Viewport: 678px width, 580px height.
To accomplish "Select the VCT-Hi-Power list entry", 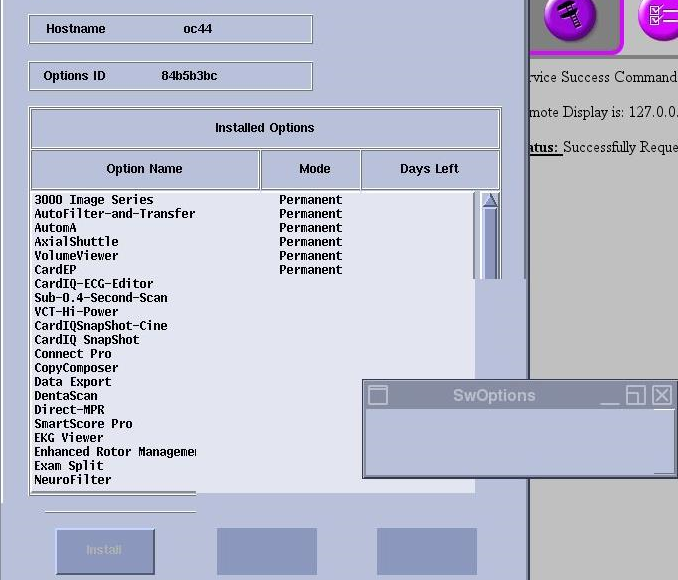I will pos(76,312).
